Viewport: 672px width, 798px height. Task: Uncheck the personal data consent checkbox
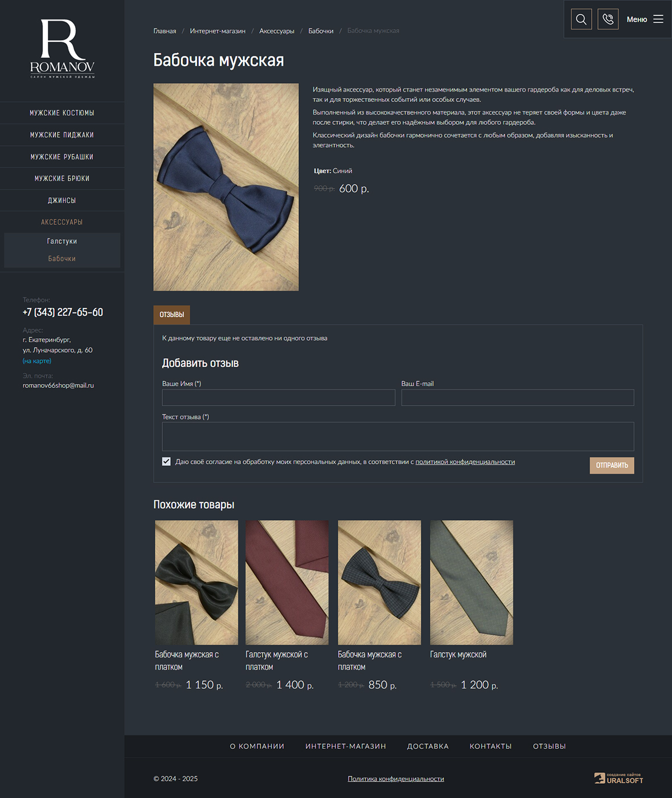[166, 461]
